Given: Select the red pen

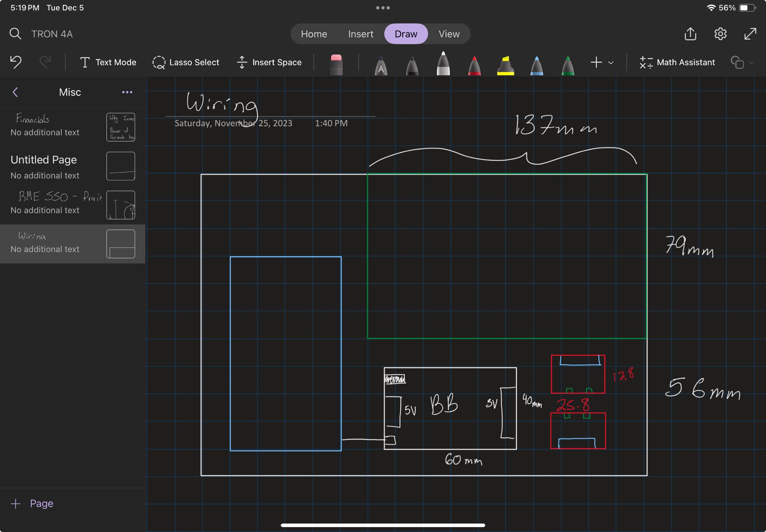Looking at the screenshot, I should [x=474, y=65].
